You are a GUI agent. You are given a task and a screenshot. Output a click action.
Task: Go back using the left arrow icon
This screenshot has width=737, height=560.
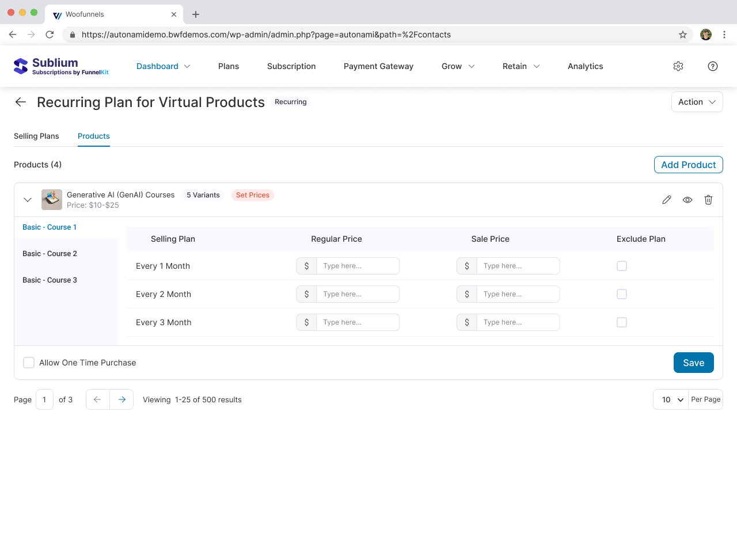[x=21, y=102]
